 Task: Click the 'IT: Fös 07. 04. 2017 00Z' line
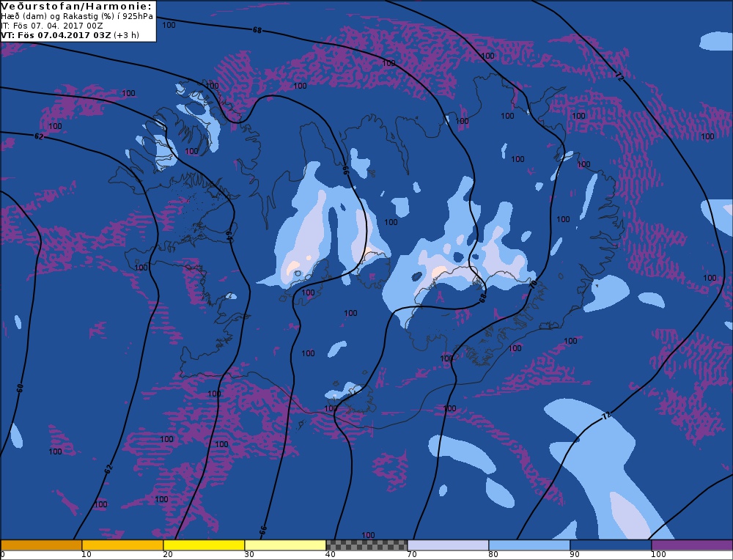(52, 26)
